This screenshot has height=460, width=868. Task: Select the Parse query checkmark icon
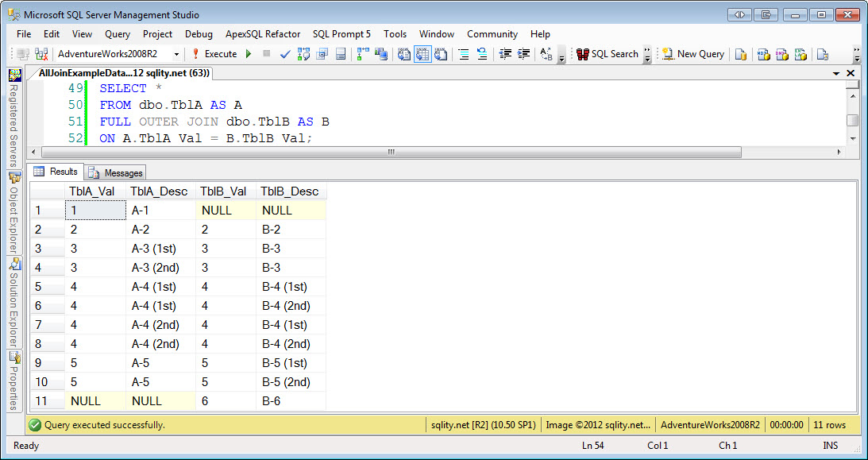284,54
